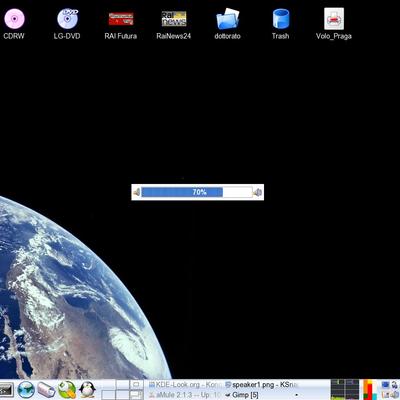The image size is (400, 400).
Task: Launch the terminal from the panel
Action: pos(6,390)
